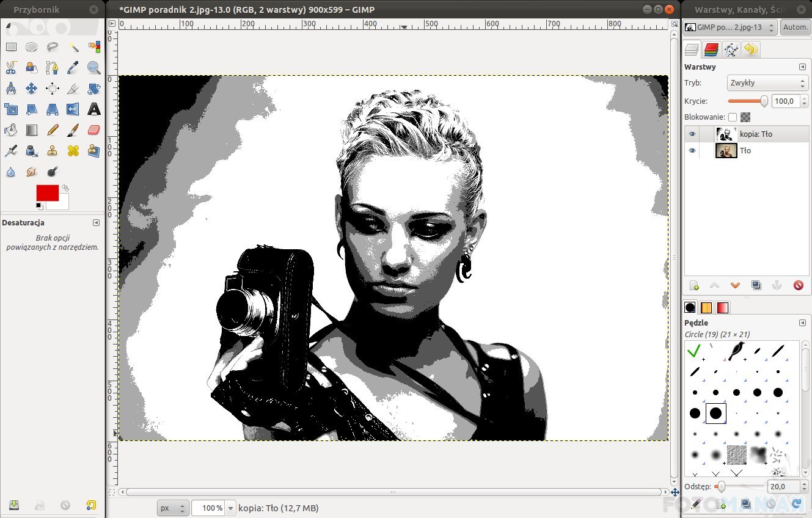Activate the Zoom magnifier tool
The width and height of the screenshot is (812, 518).
click(x=93, y=68)
